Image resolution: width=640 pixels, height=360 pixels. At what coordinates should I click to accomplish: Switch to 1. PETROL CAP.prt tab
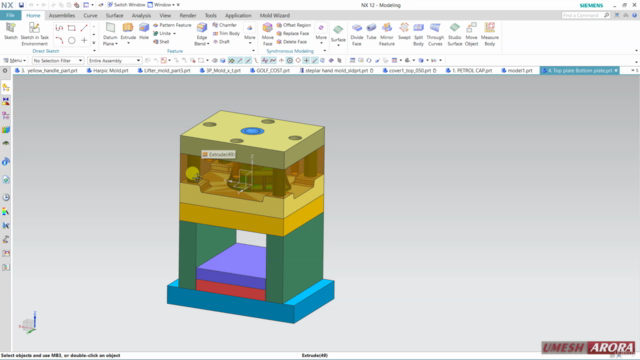(469, 71)
